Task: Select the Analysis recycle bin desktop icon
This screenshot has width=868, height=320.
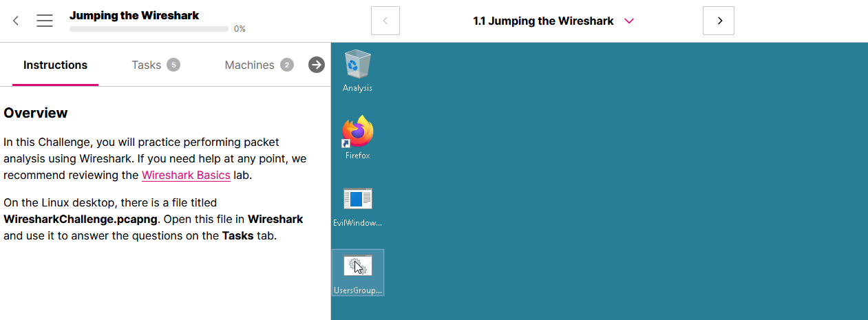Action: click(357, 65)
